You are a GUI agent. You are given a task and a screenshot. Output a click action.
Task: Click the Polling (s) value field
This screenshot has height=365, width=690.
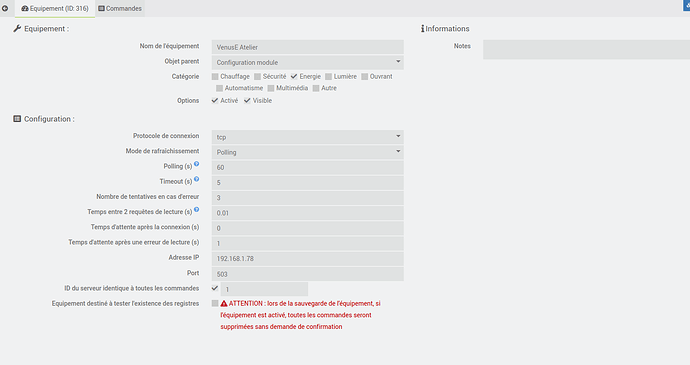click(308, 167)
